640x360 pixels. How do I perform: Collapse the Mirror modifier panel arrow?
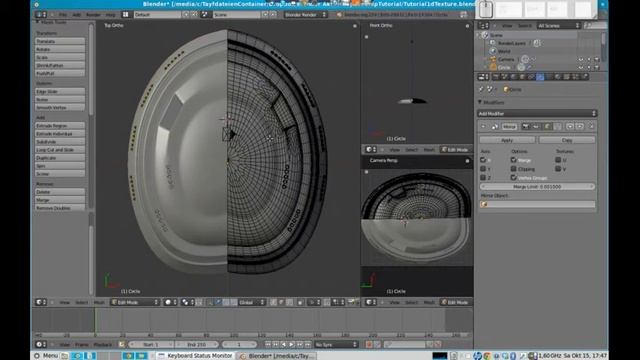pos(483,127)
